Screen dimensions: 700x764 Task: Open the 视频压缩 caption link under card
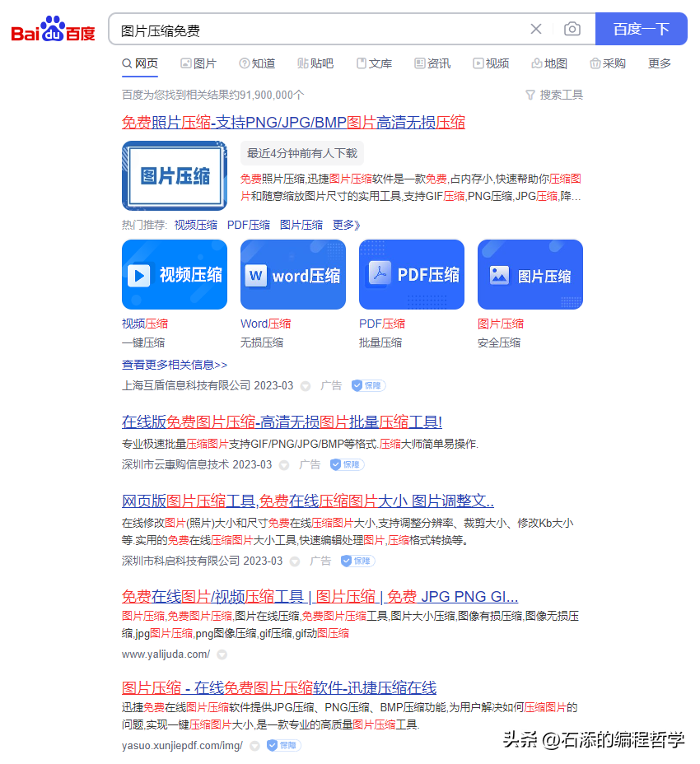[145, 324]
